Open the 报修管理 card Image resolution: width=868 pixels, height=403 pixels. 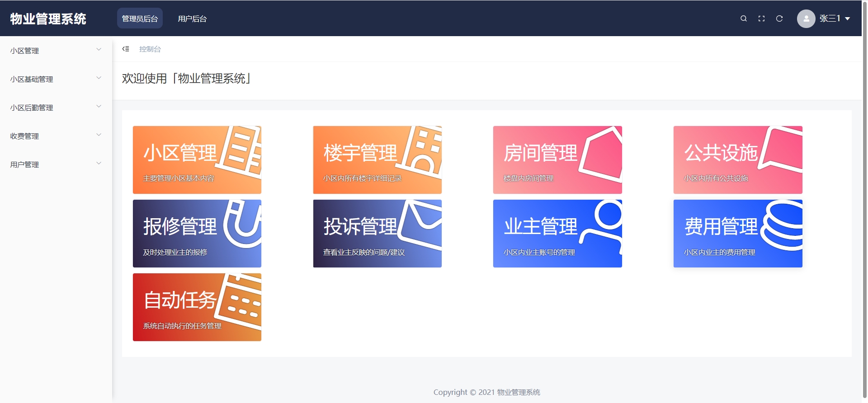[x=197, y=234]
